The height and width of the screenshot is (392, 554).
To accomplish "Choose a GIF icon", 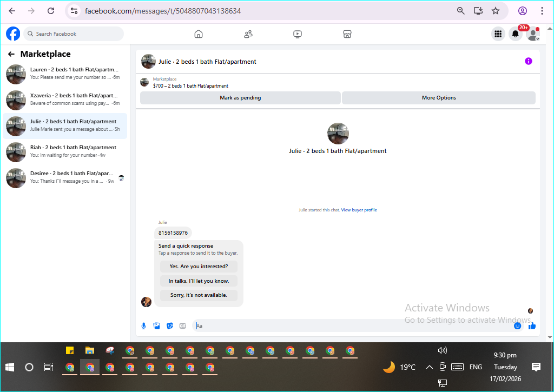I will [x=183, y=325].
